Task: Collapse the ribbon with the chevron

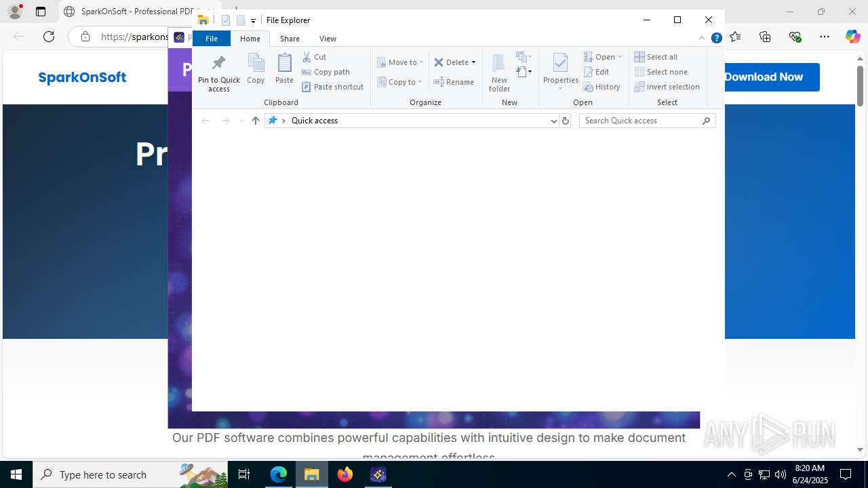Action: click(x=702, y=39)
